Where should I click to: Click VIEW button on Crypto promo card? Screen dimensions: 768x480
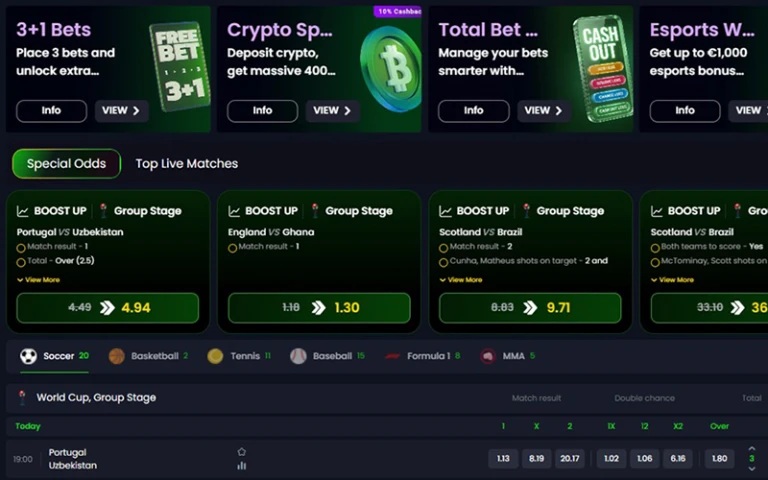tap(333, 111)
